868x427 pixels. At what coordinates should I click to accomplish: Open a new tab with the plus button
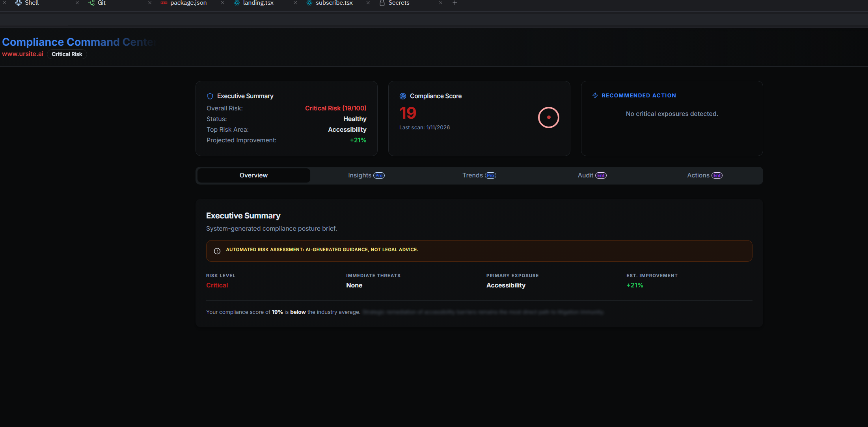tap(454, 3)
